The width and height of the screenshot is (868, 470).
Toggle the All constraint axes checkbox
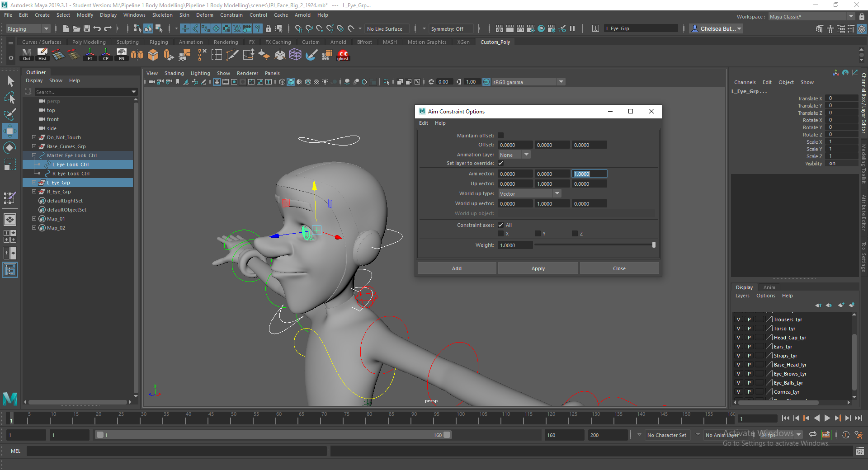point(500,225)
